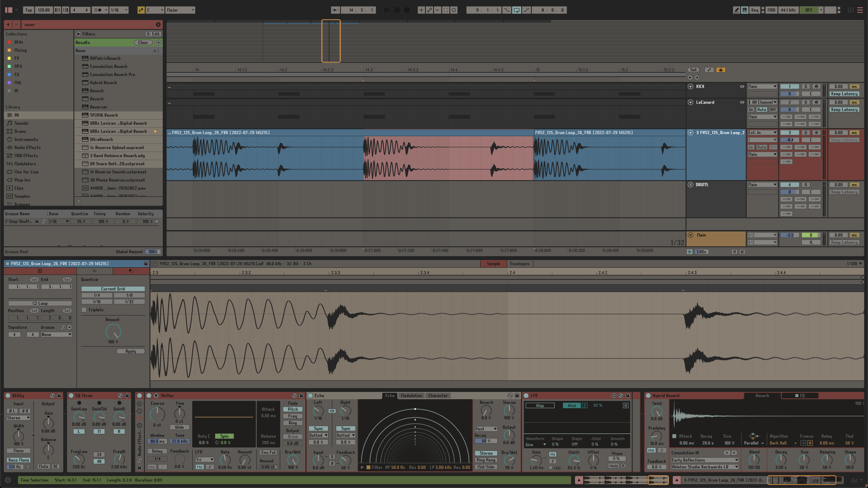The width and height of the screenshot is (868, 488).
Task: Click the Capture MIDI bracket icon
Action: click(x=446, y=10)
